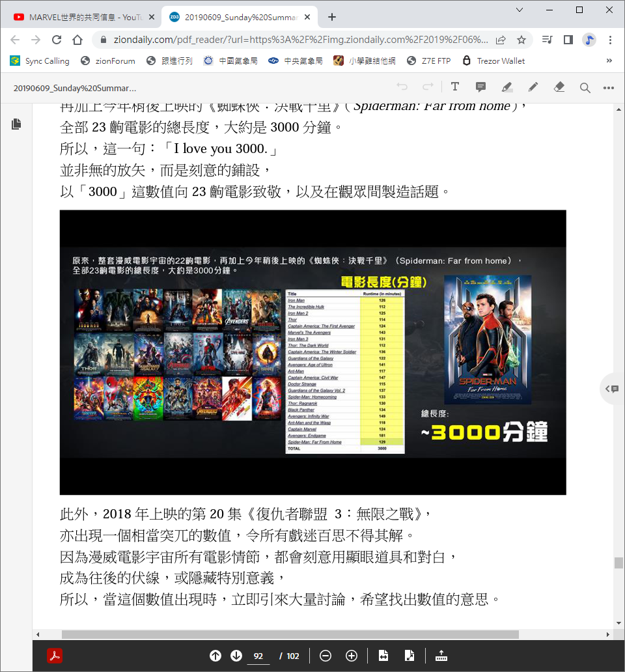The width and height of the screenshot is (625, 672).
Task: Click the page number field showing 92
Action: click(x=258, y=656)
